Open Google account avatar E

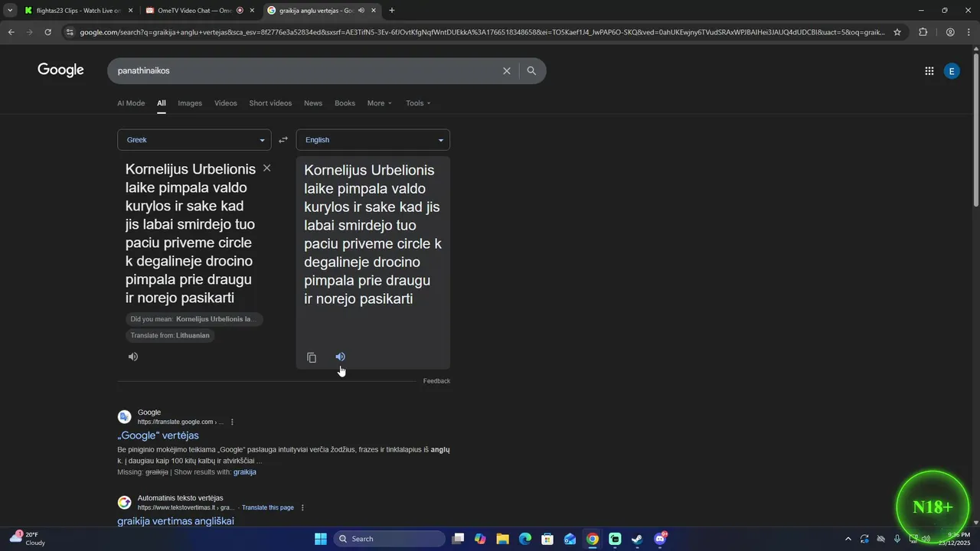coord(952,71)
